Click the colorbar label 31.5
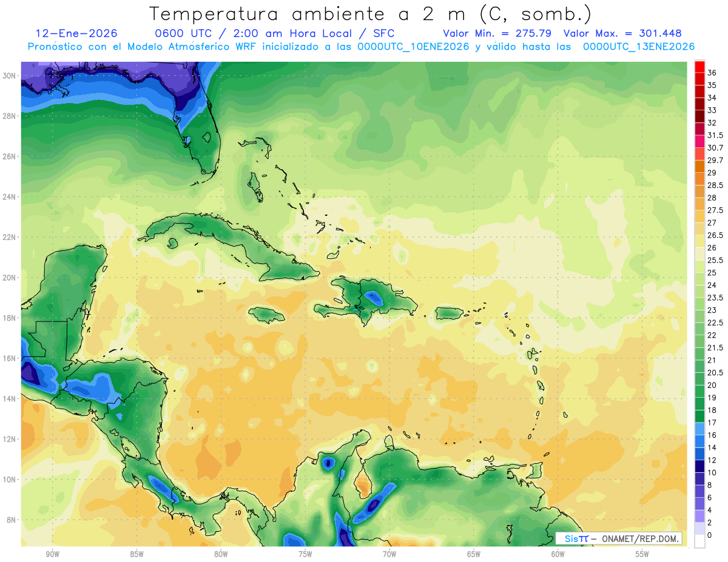Image resolution: width=728 pixels, height=562 pixels. coord(715,135)
